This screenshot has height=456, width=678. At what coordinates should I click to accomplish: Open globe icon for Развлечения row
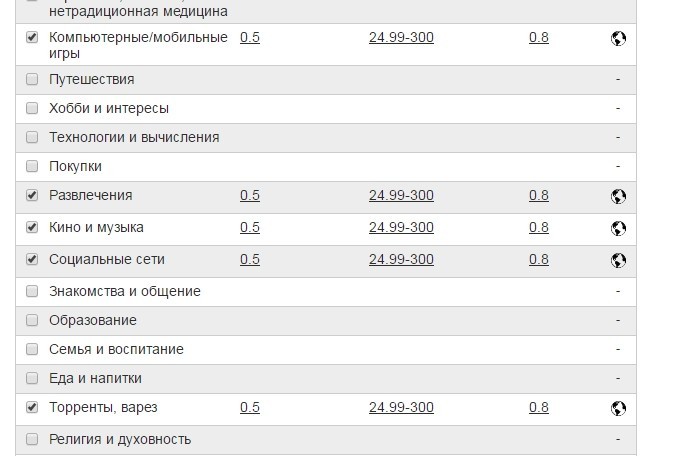click(x=618, y=197)
